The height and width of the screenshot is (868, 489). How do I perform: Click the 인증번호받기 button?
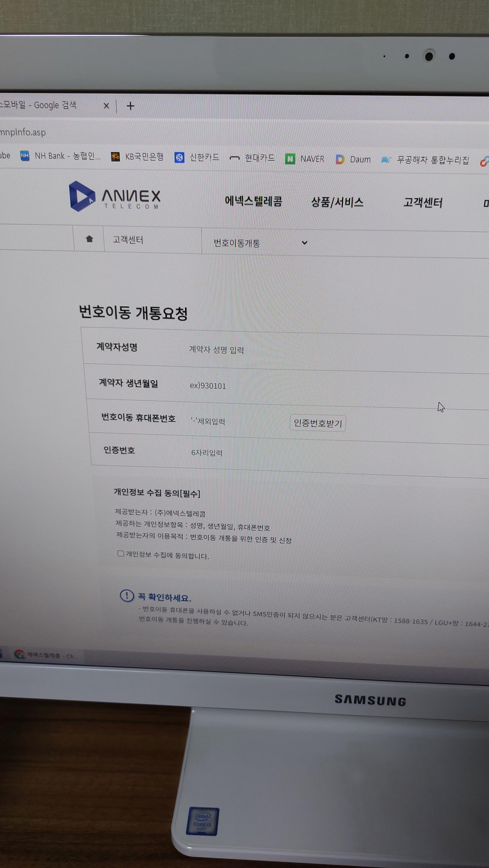[x=318, y=423]
